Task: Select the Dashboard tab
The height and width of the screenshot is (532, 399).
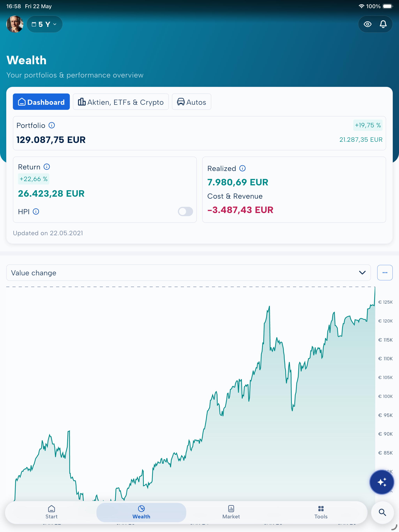Action: coord(41,102)
